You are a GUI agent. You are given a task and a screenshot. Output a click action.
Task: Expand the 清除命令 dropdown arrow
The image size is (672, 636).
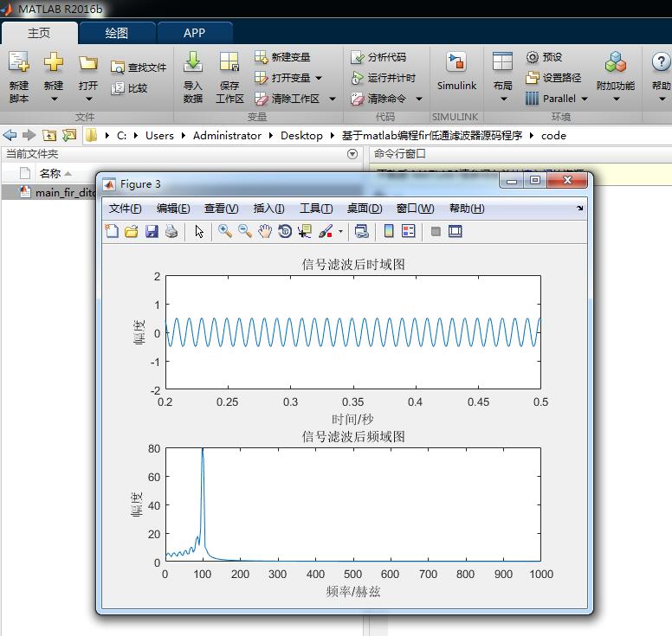click(419, 99)
